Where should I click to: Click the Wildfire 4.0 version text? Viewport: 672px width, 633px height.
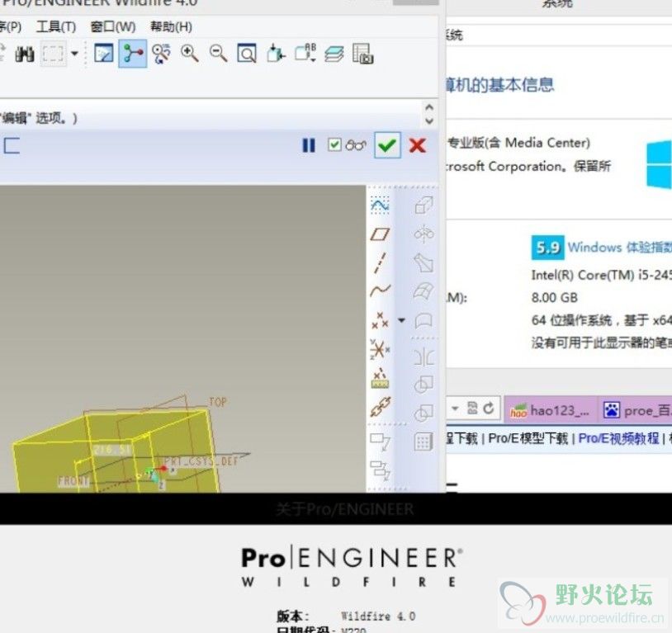[x=378, y=616]
